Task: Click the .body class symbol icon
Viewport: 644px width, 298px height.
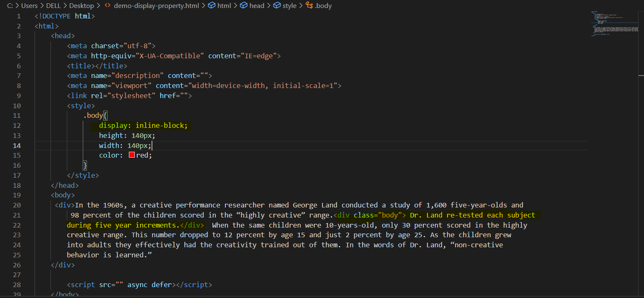Action: click(309, 6)
